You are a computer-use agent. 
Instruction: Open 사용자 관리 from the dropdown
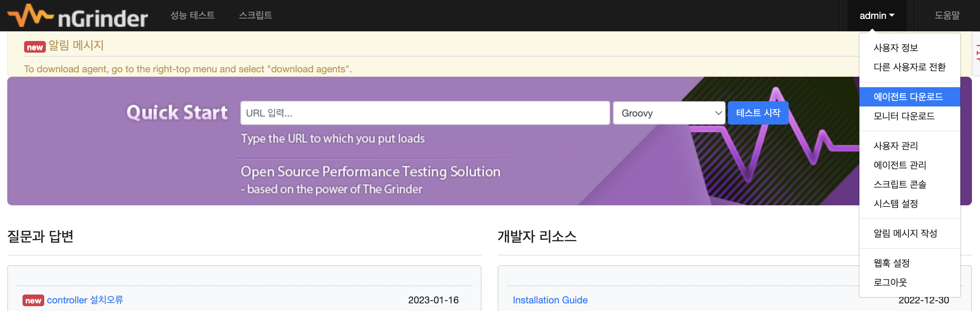click(910, 146)
